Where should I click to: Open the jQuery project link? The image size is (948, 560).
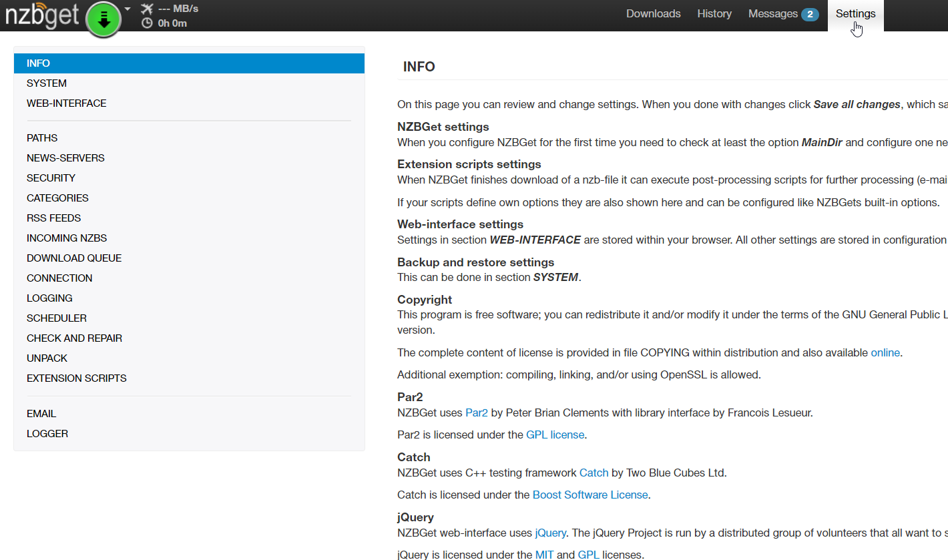[551, 533]
